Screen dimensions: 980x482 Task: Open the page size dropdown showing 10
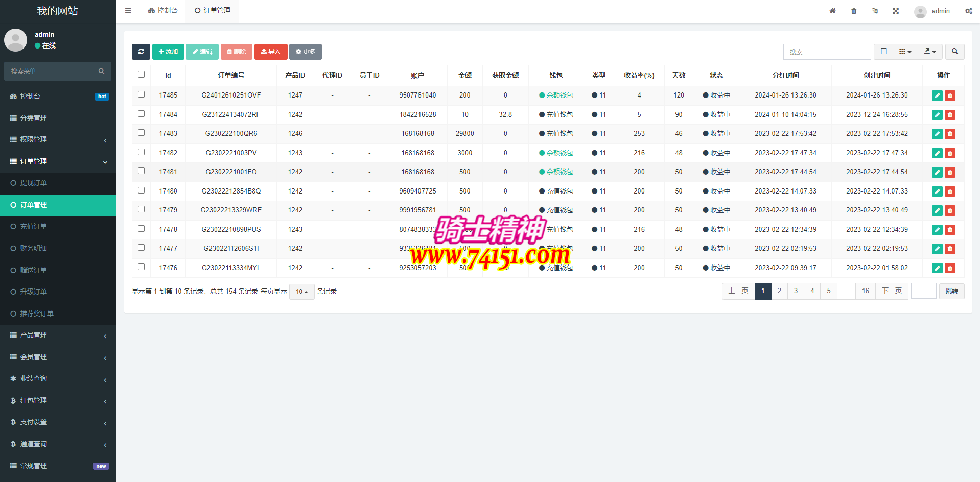coord(301,292)
